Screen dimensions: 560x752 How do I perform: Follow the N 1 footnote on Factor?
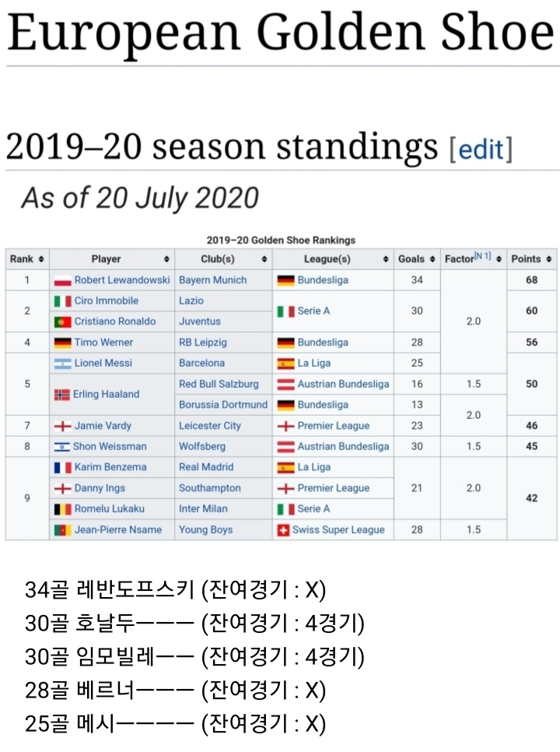(x=482, y=256)
